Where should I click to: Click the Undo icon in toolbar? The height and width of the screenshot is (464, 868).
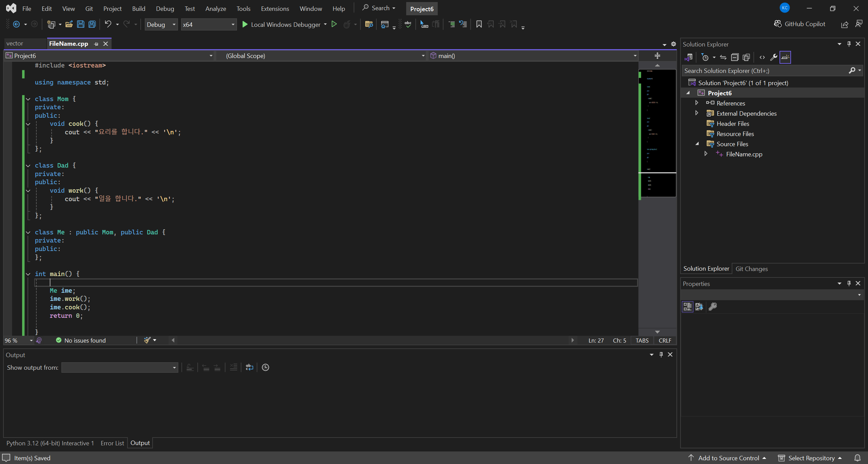[108, 24]
